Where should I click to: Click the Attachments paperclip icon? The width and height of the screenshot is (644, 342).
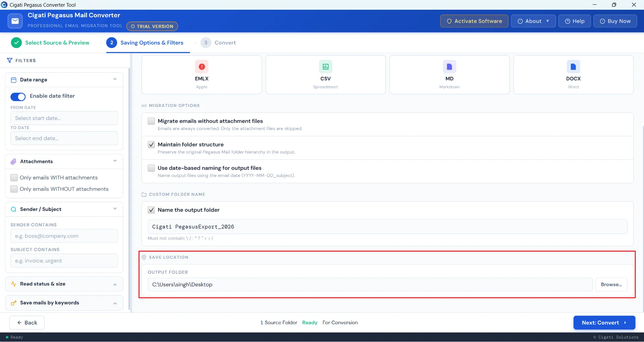click(14, 162)
